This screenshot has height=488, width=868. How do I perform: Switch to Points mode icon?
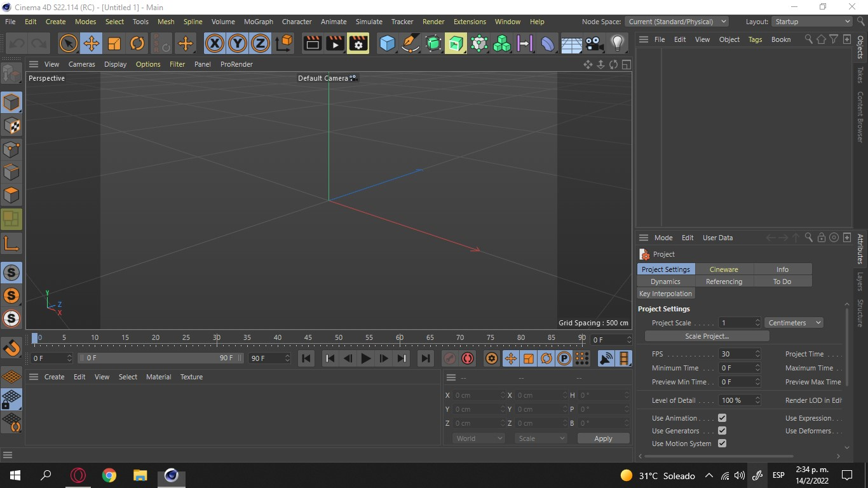(11, 149)
